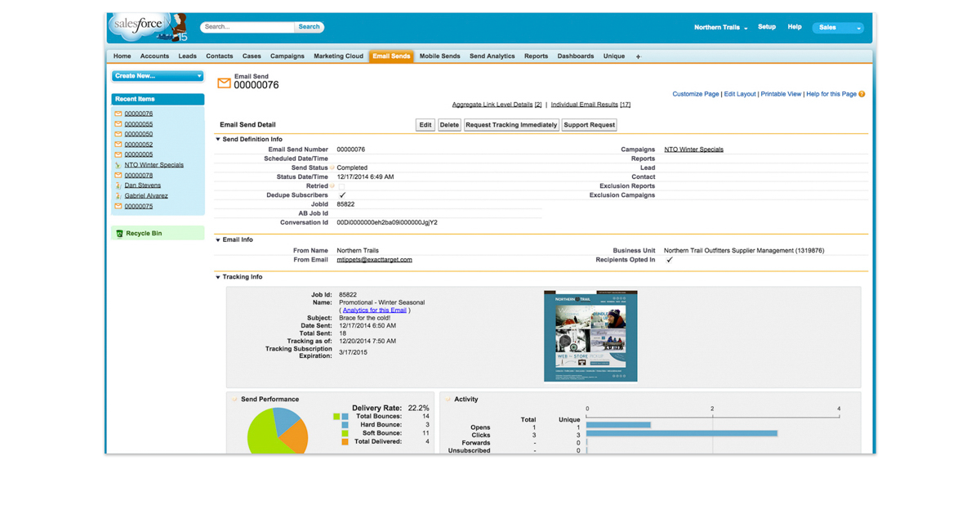The image size is (980, 523).
Task: Click envelope icon beside recent item 00000078
Action: [x=118, y=175]
